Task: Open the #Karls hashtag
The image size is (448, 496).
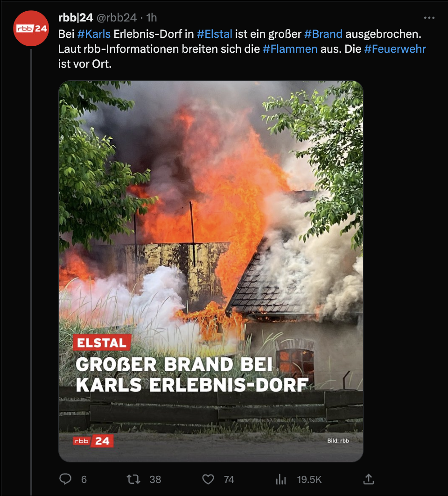Action: tap(94, 34)
